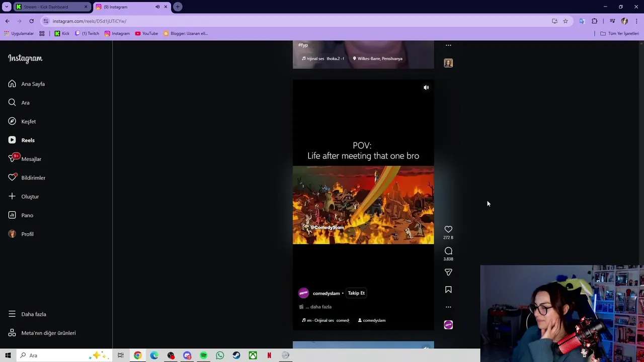Open Microsoft Edge from taskbar
Image resolution: width=644 pixels, height=362 pixels.
pyautogui.click(x=154, y=355)
